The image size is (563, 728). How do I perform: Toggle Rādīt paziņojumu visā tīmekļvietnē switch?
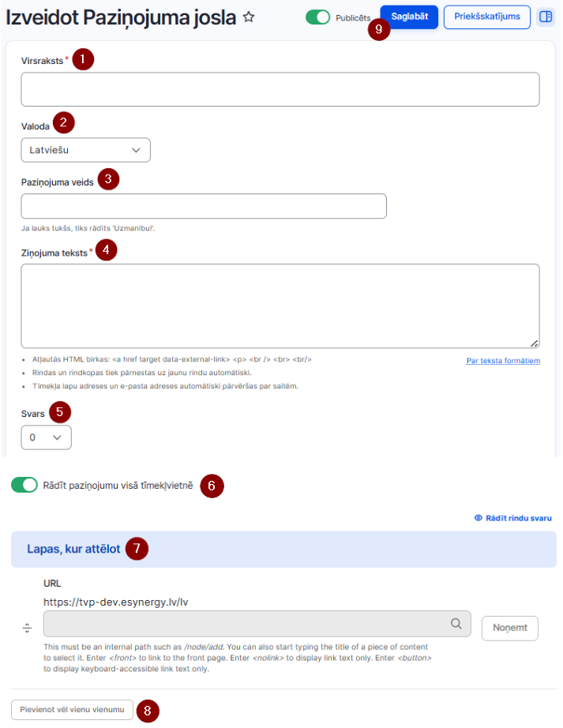click(x=24, y=485)
